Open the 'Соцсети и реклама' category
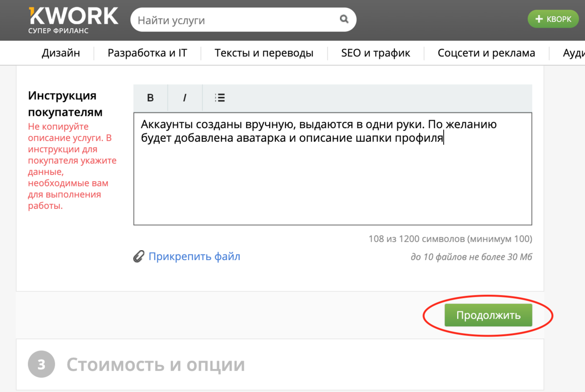 (x=486, y=53)
